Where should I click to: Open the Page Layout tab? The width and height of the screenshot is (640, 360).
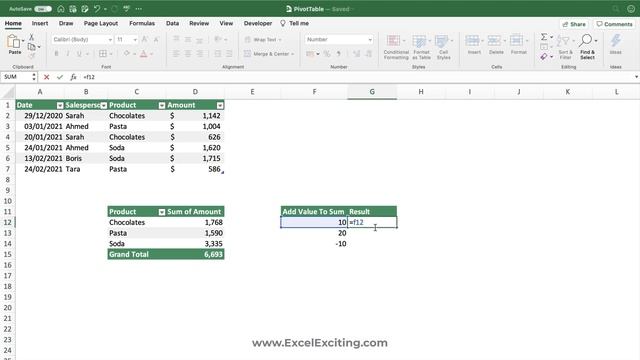[x=101, y=23]
